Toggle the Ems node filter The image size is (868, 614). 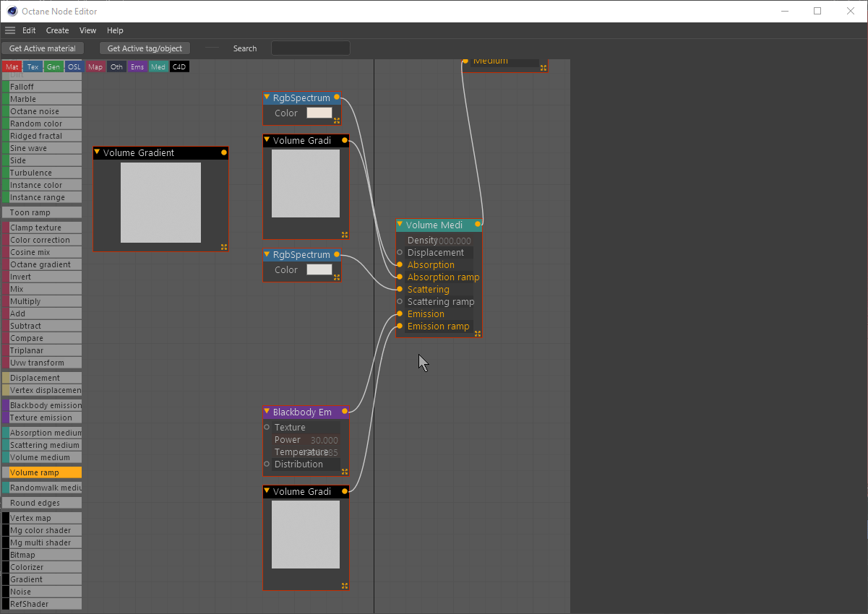pyautogui.click(x=137, y=66)
